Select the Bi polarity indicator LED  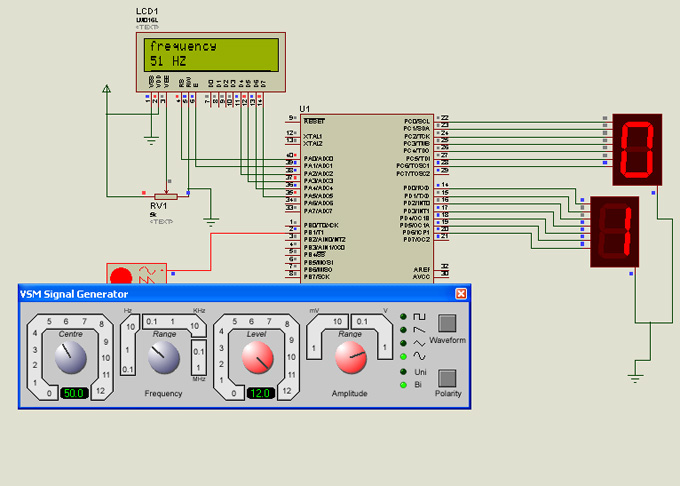pyautogui.click(x=403, y=384)
